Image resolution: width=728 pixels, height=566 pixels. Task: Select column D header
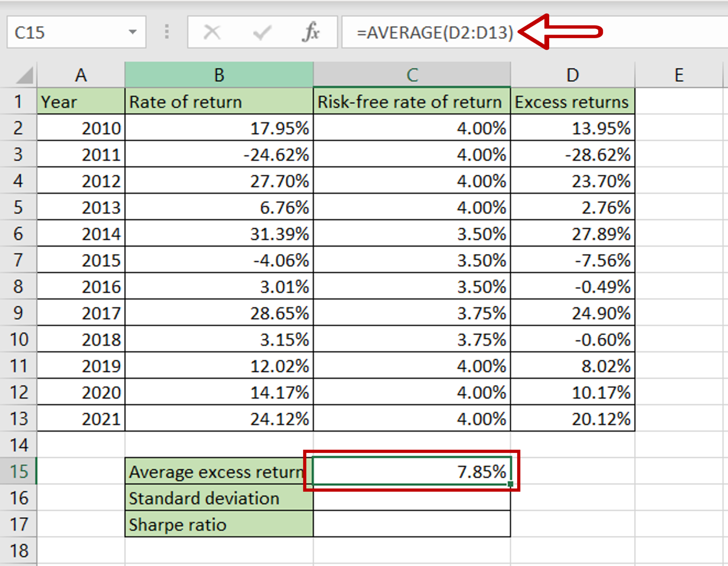pyautogui.click(x=572, y=75)
